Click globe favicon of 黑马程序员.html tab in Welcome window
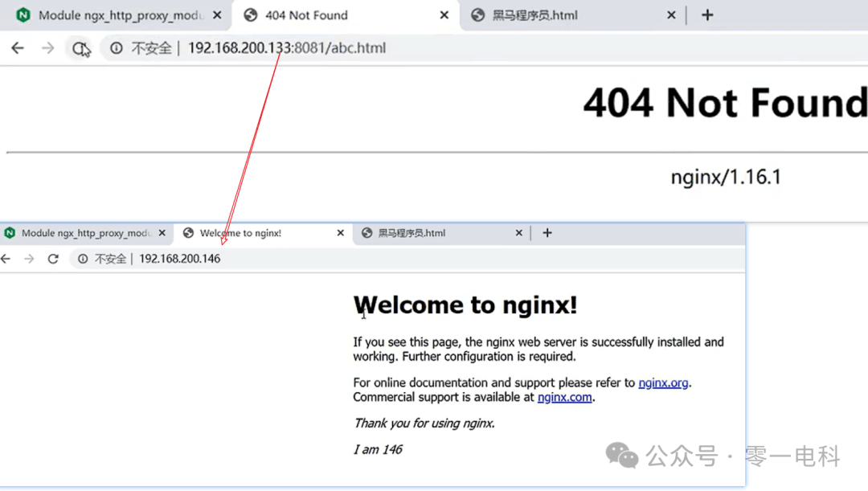 (366, 233)
